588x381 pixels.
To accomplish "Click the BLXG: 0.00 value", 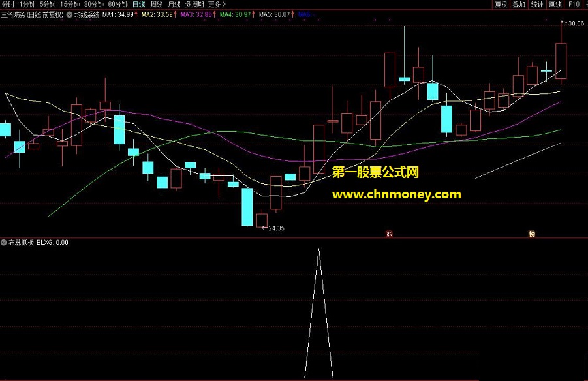I will tap(52, 243).
